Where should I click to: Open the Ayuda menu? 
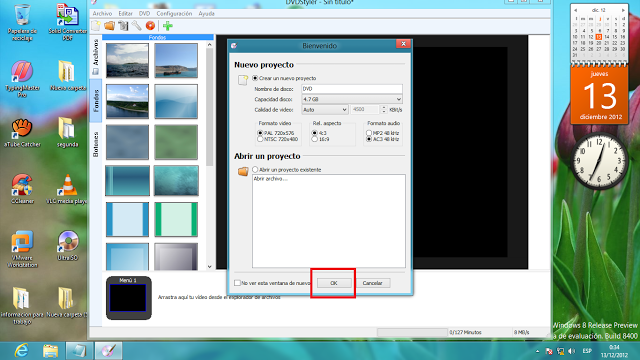click(x=207, y=13)
